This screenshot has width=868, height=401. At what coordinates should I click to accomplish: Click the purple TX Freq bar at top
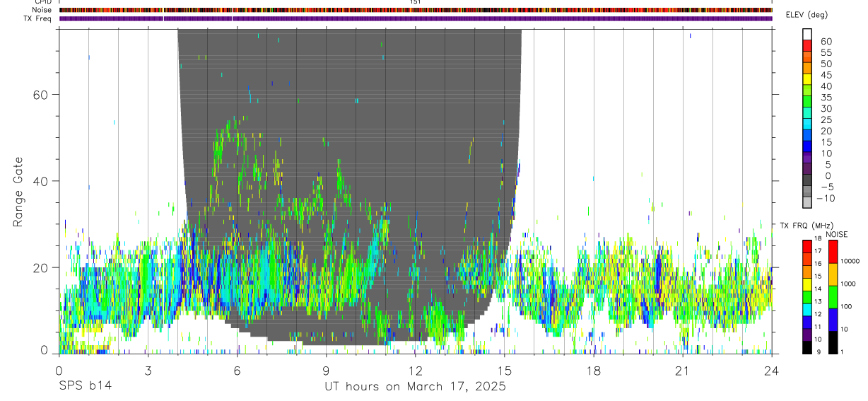tap(416, 18)
